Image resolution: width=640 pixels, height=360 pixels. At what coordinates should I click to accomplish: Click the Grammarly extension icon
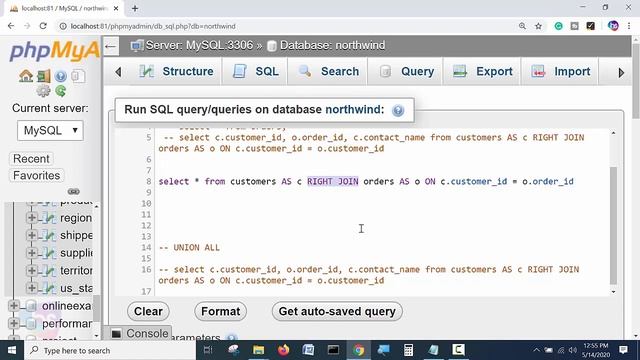click(558, 26)
